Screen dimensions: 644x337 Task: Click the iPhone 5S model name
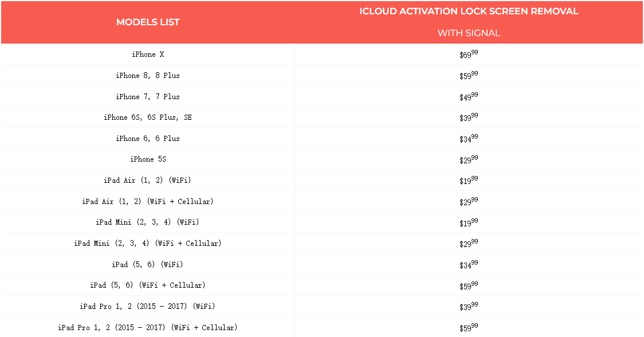(148, 159)
